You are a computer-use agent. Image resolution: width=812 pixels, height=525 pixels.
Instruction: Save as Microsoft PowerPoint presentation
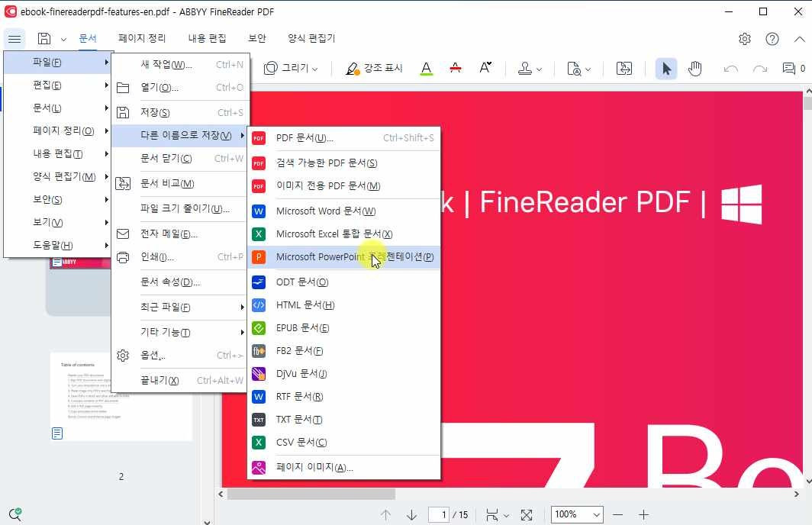[344, 257]
